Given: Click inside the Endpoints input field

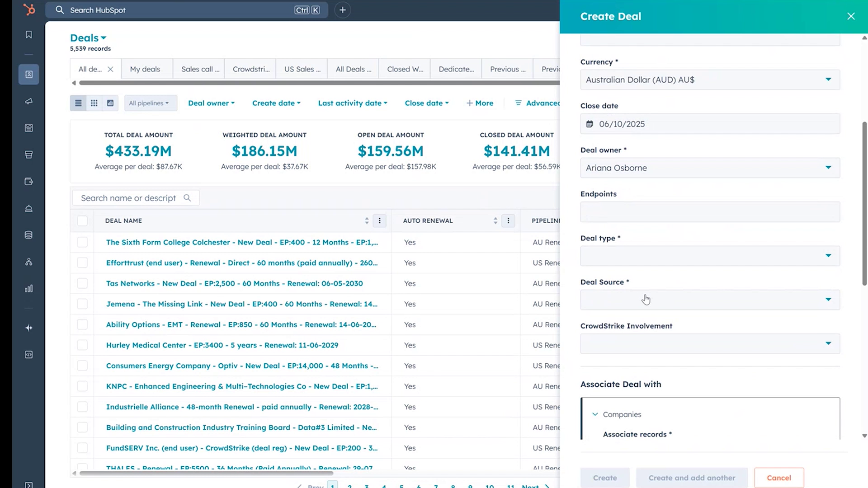Looking at the screenshot, I should pos(709,211).
